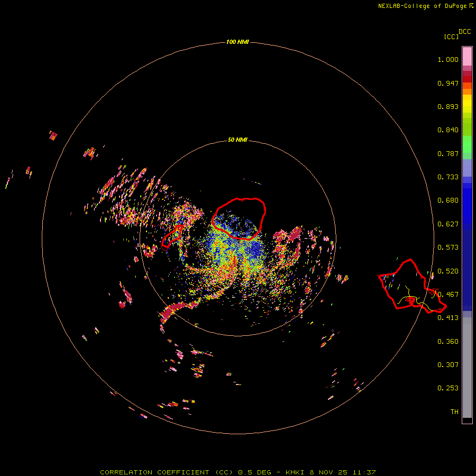Select the 0.467 scale value
This screenshot has width=476, height=476.
(448, 295)
